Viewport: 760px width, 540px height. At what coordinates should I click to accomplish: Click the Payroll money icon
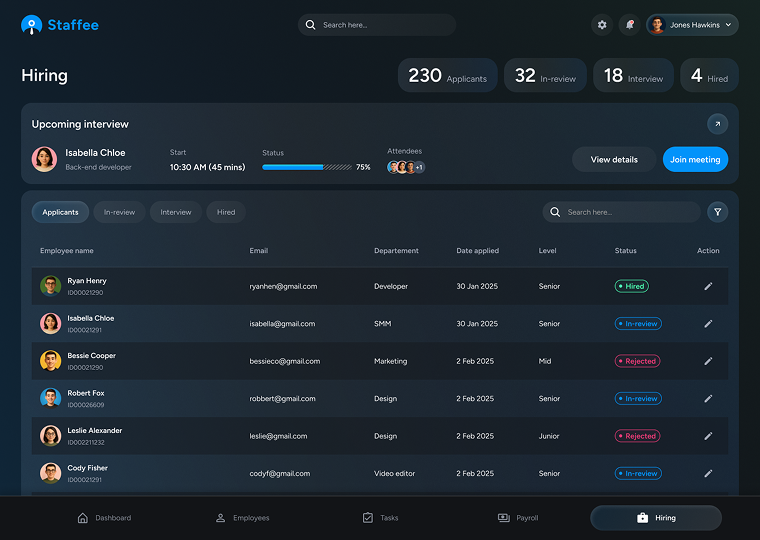(x=504, y=518)
